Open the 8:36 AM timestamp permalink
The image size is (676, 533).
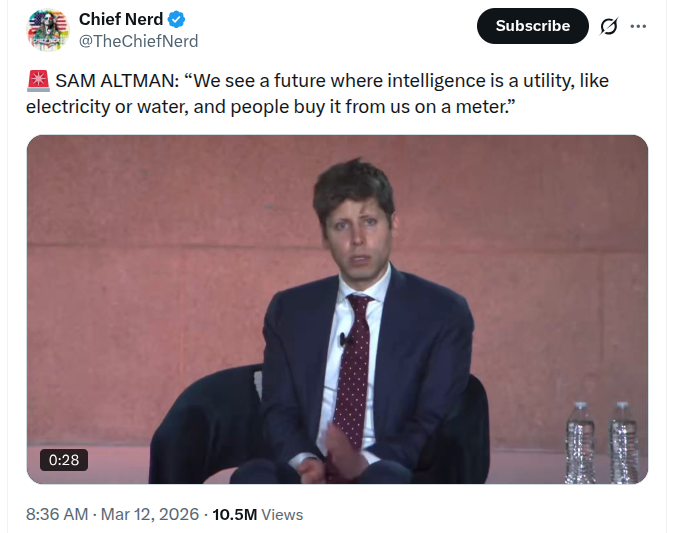(57, 514)
